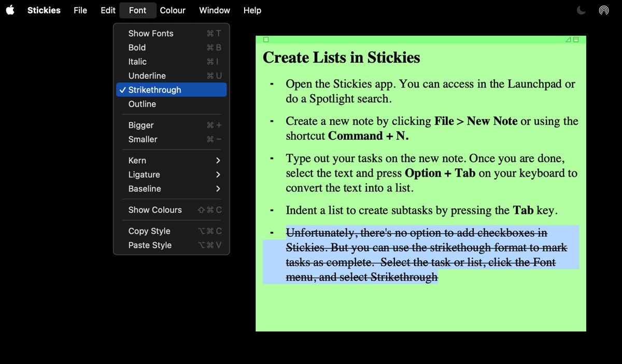Image resolution: width=622 pixels, height=364 pixels.
Task: Click the Focus moon icon in menu bar
Action: point(581,10)
